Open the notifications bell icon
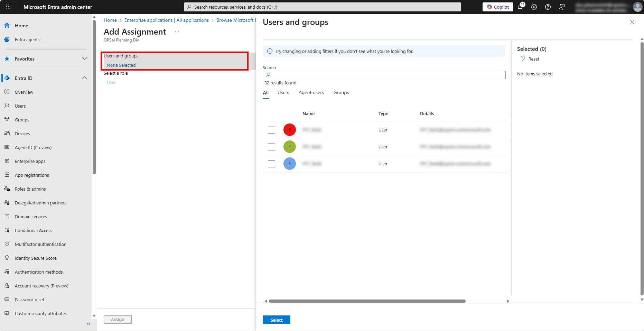This screenshot has height=331, width=644. pyautogui.click(x=520, y=7)
